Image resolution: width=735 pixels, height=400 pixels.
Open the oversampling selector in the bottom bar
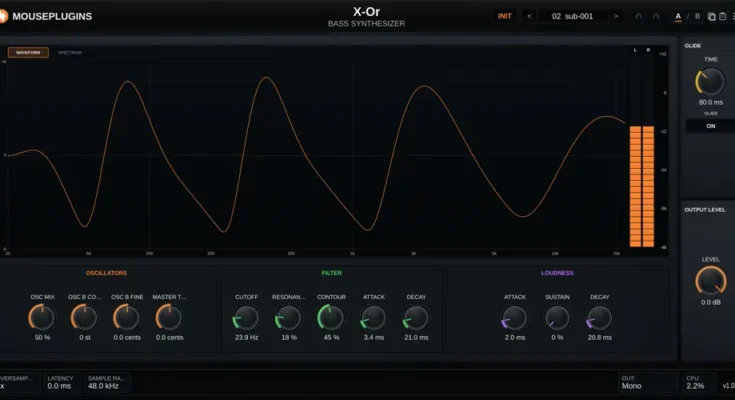pyautogui.click(x=18, y=382)
